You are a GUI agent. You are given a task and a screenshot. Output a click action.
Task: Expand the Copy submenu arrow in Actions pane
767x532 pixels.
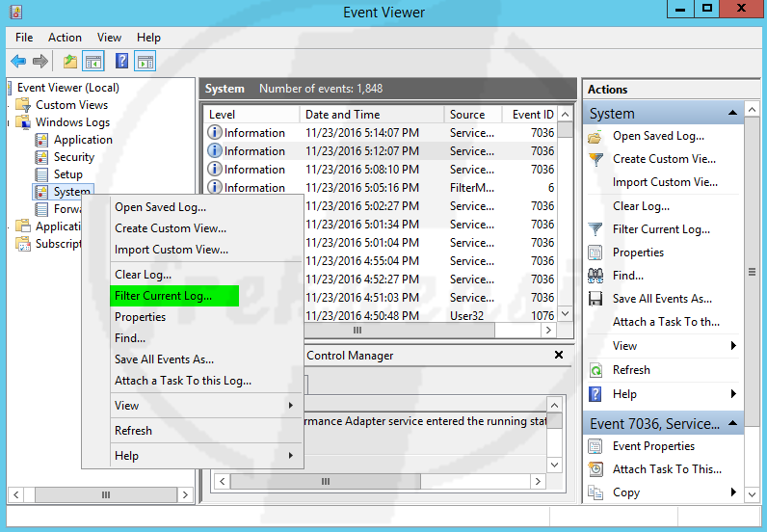tap(733, 492)
